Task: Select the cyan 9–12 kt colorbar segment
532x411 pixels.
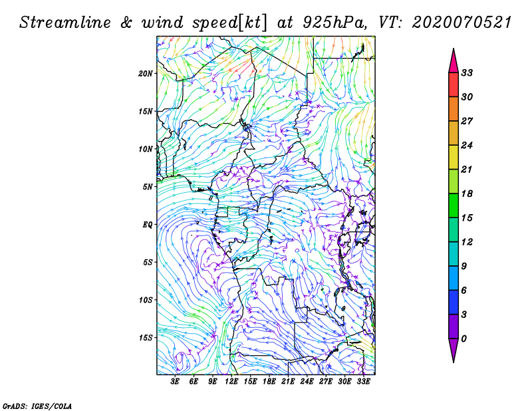Action: [454, 254]
